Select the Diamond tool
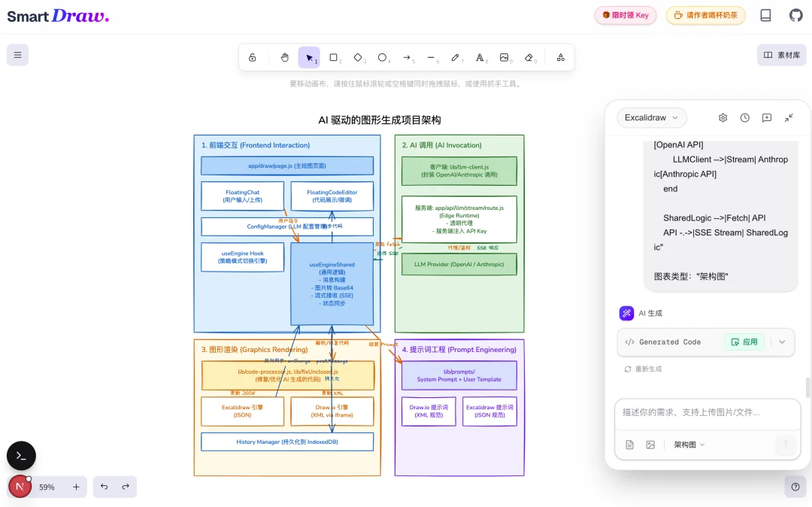 click(x=359, y=57)
